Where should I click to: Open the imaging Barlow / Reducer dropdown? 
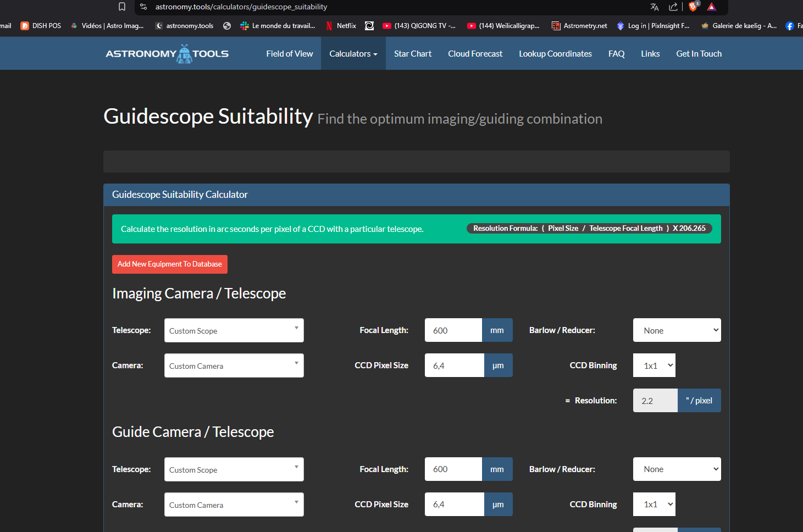(x=677, y=330)
